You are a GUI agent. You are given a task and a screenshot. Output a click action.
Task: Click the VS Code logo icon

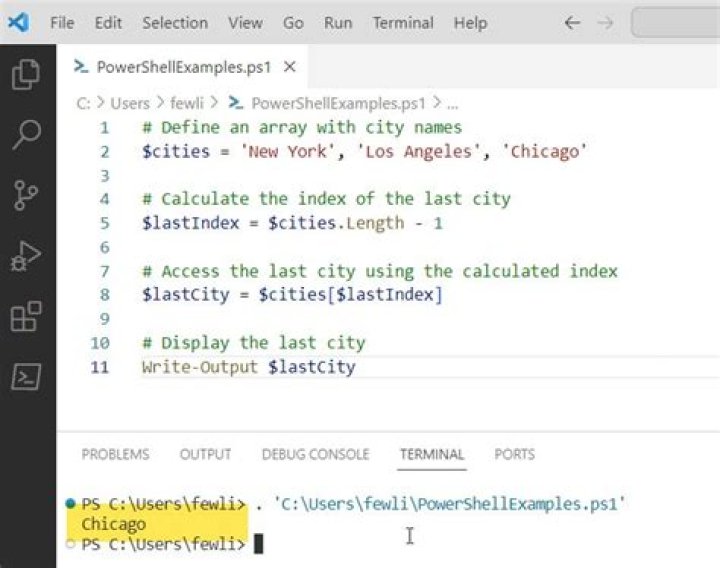pos(19,22)
